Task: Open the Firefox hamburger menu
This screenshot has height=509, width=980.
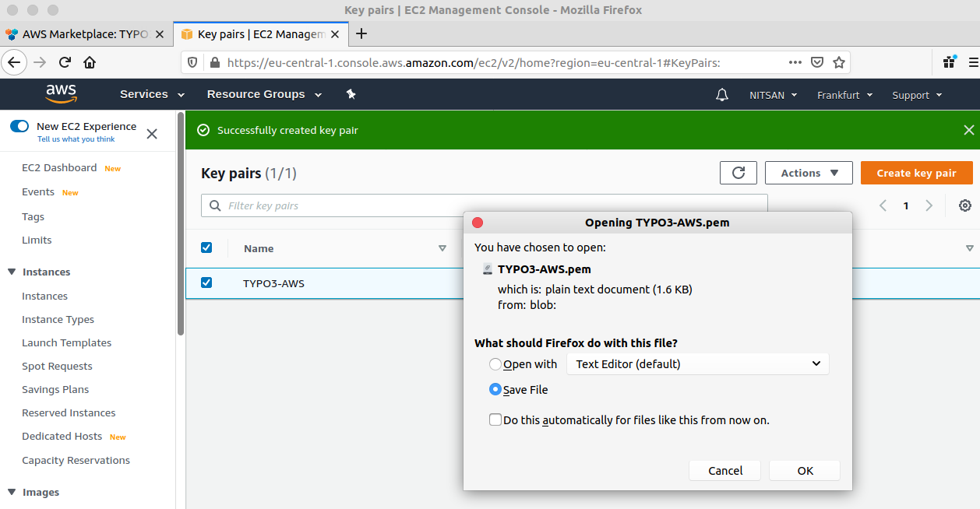Action: coord(973,62)
